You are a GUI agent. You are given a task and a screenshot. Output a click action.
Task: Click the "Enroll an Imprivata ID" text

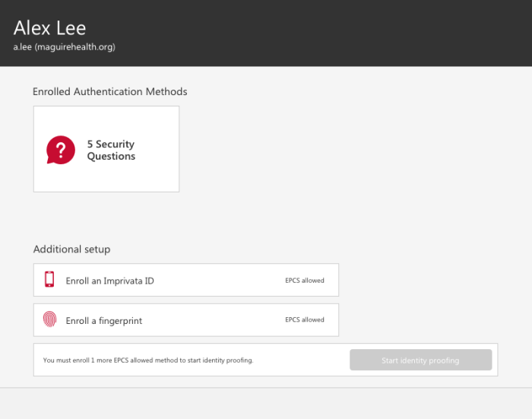pos(109,281)
